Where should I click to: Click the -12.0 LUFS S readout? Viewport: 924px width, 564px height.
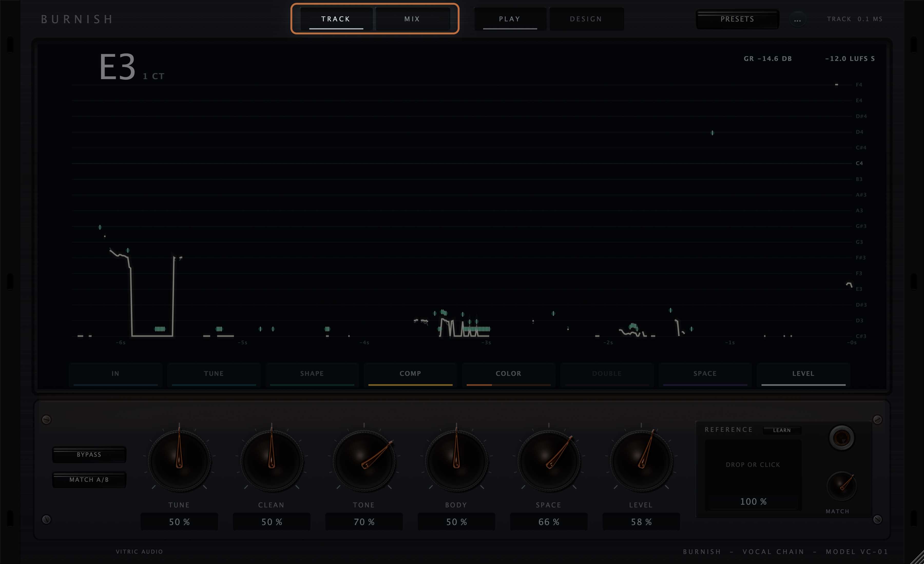coord(850,59)
